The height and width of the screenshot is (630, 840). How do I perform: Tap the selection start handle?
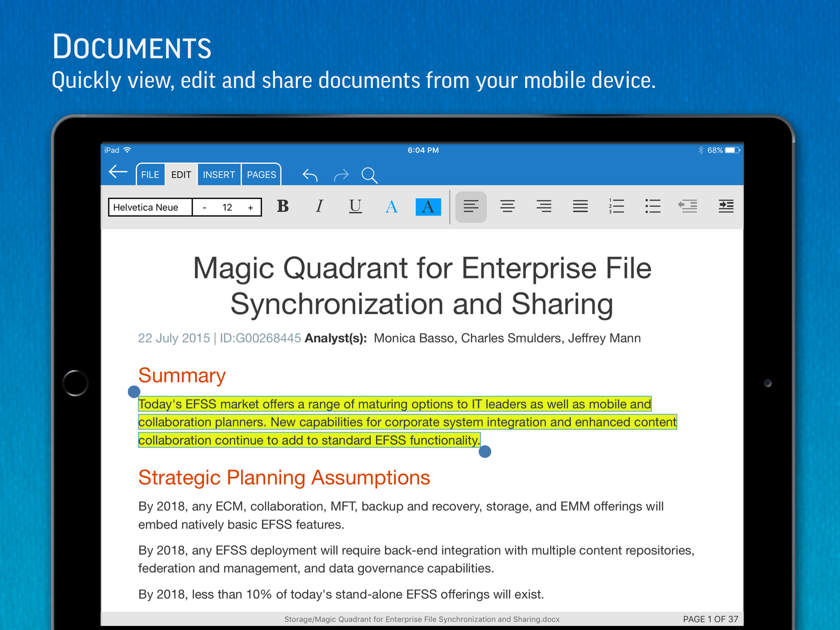[134, 392]
